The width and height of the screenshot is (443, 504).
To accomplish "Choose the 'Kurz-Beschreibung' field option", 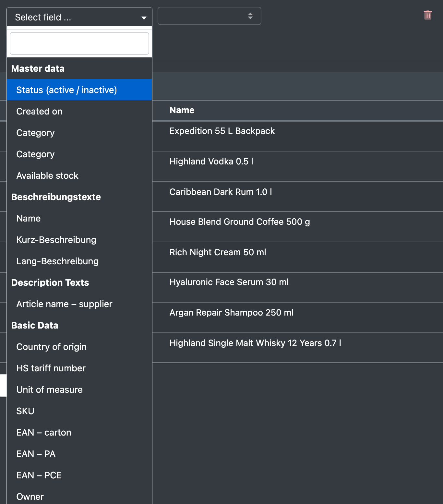I will (79, 240).
